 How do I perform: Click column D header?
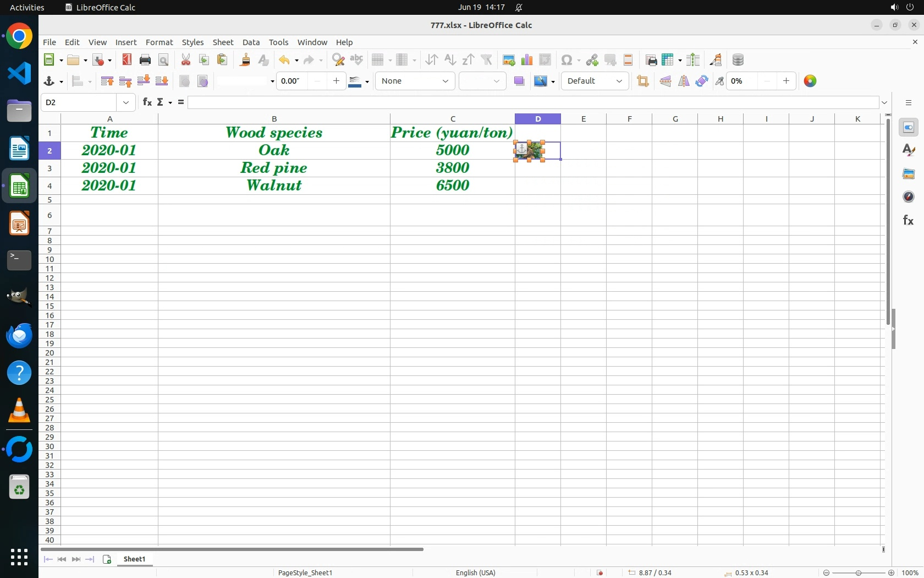[537, 119]
